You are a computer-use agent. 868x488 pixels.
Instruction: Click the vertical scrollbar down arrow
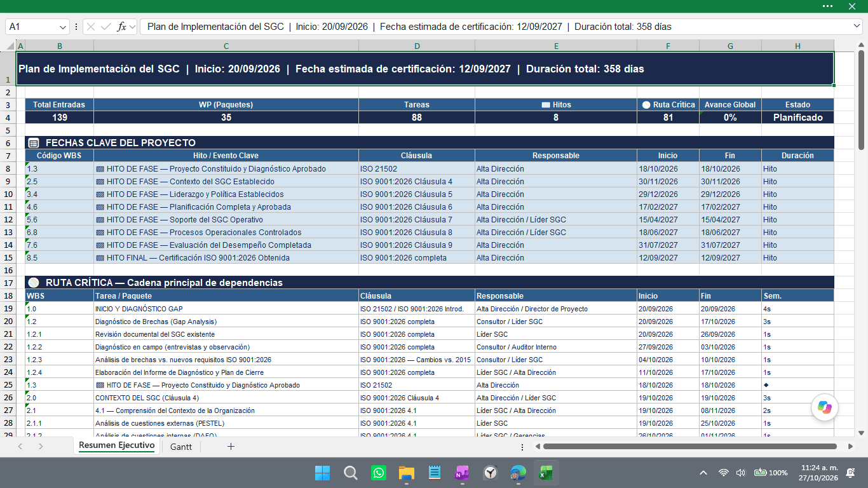point(862,433)
